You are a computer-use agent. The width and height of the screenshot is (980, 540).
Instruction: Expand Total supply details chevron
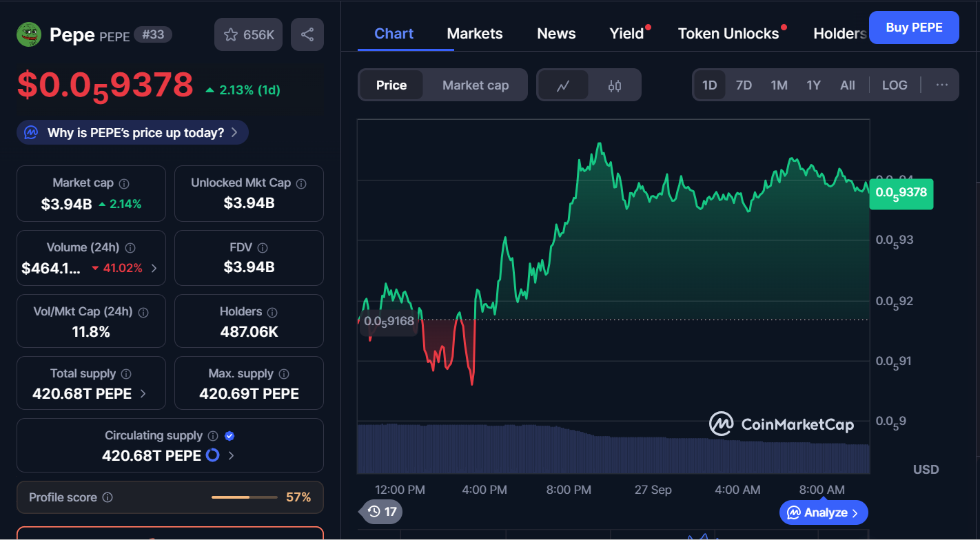pos(143,393)
